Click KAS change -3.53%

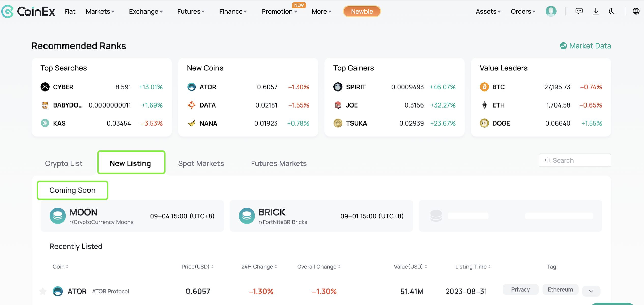[x=152, y=123]
